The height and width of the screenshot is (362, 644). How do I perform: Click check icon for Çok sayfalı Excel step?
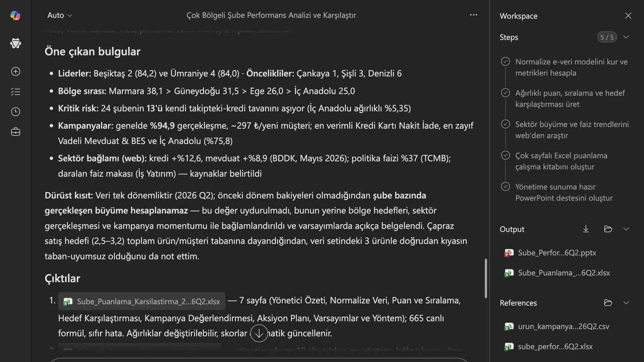(505, 155)
